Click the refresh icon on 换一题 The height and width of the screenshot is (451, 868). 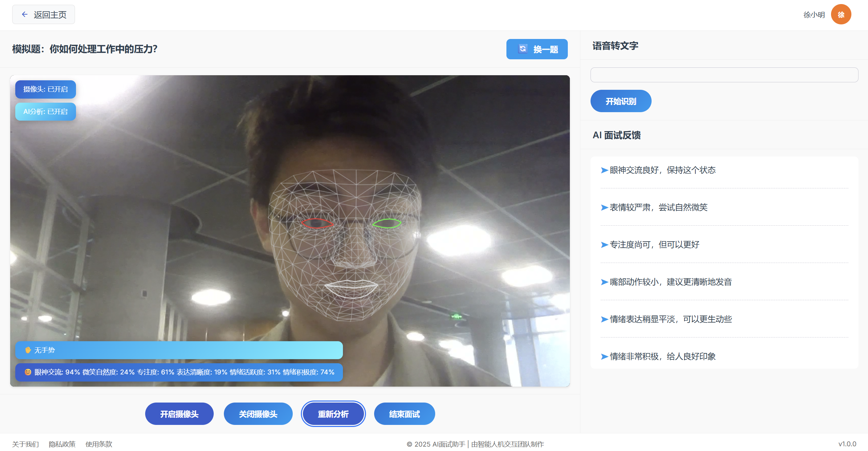tap(522, 49)
